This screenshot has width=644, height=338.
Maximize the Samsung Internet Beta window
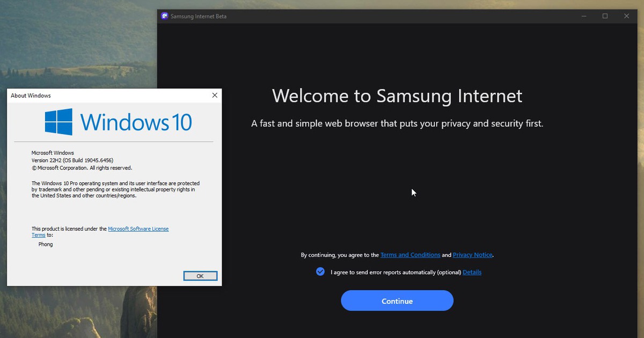click(x=605, y=16)
